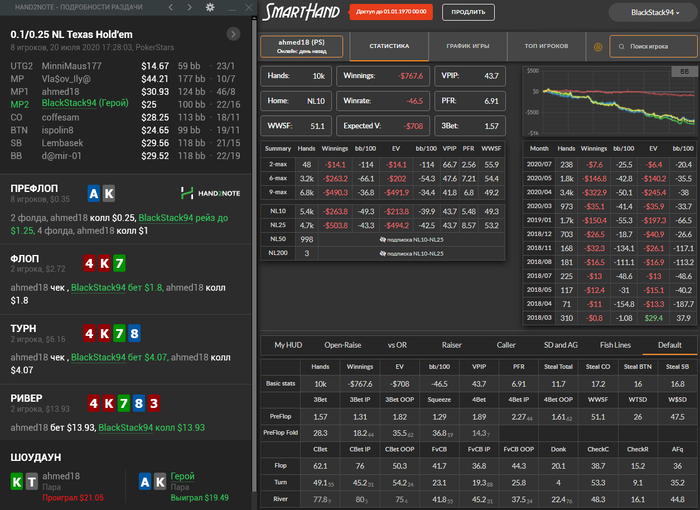Click the SmartHand logo
Viewport: 700px width, 510px height.
coord(301,12)
